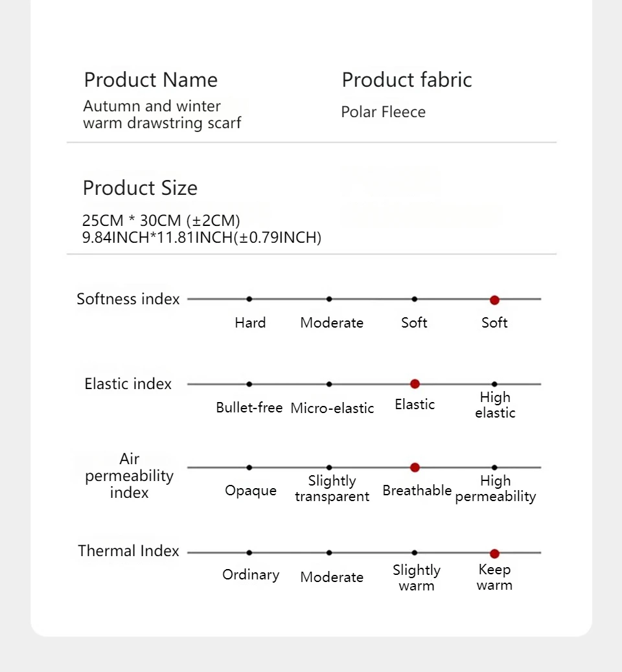Click the red Keep warm marker dot
Viewport: 622px width, 672px height.
click(x=494, y=554)
